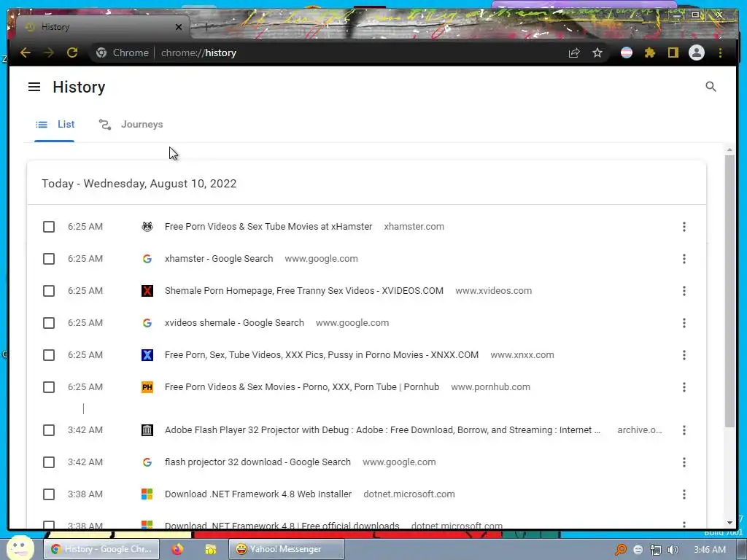Click the reload page icon
The height and width of the screenshot is (560, 747).
[72, 52]
